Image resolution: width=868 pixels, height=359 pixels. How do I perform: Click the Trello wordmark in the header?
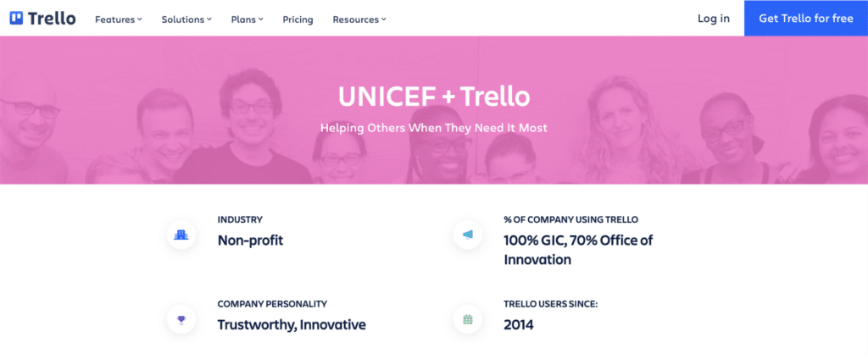pos(53,19)
